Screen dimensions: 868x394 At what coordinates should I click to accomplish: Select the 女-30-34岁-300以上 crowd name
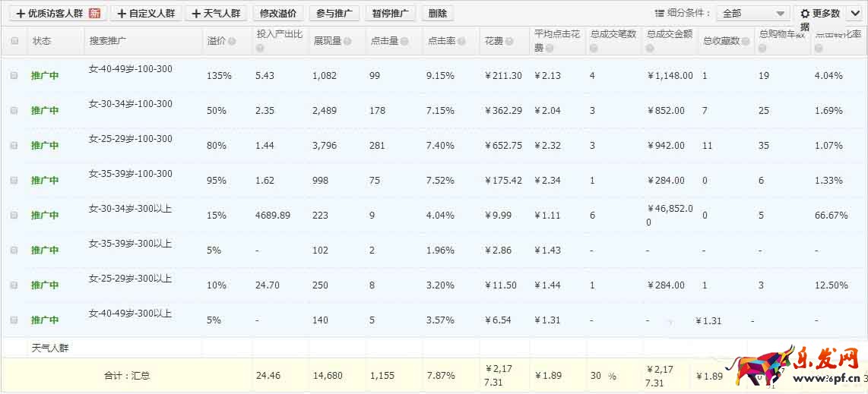(130, 208)
